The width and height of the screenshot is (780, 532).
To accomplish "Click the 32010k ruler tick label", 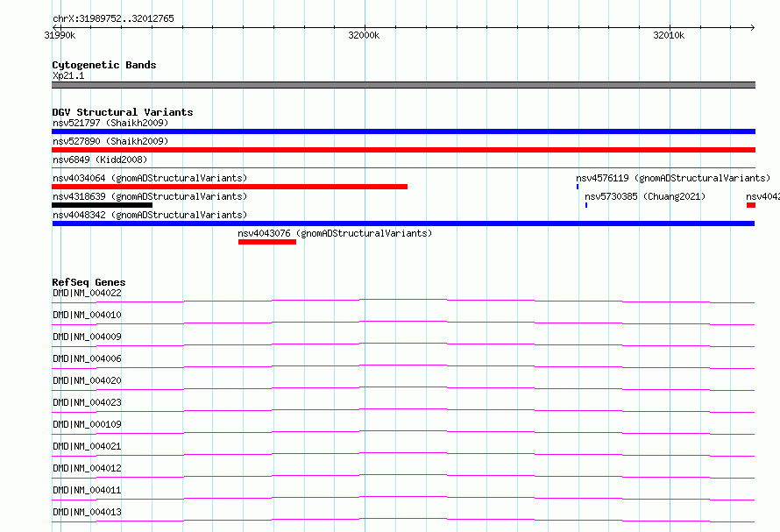I will (669, 35).
